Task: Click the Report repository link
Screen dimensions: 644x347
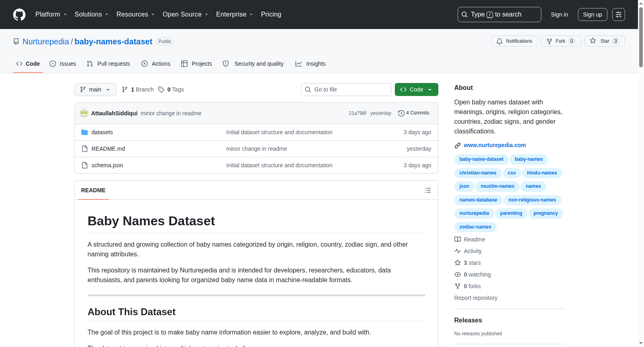Action: pos(476,298)
